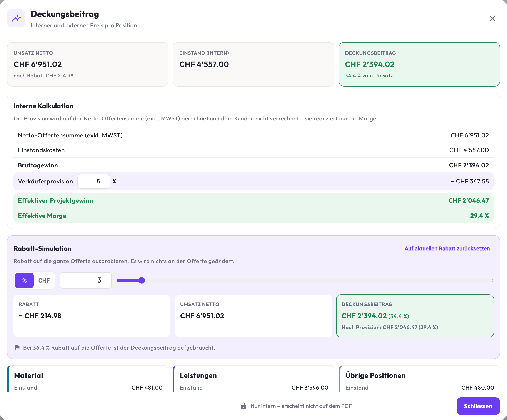Viewport: 507px width, 420px height.
Task: Click the simulation Umsatz Netto CHF 6'951.02 value
Action: click(202, 316)
